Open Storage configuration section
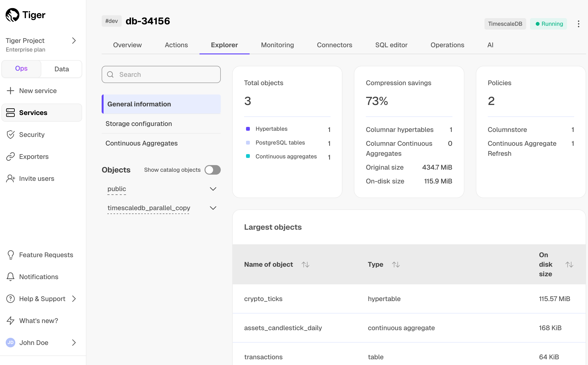 [139, 124]
